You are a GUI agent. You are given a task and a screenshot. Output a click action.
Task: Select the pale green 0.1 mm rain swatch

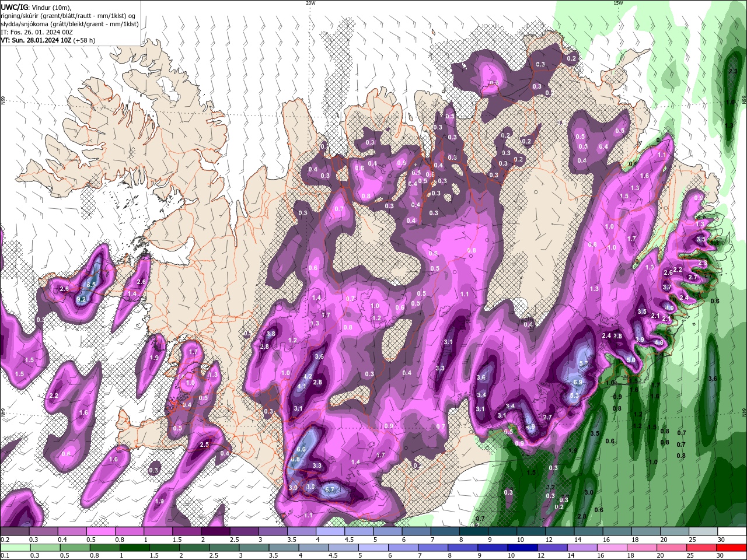tap(15, 548)
